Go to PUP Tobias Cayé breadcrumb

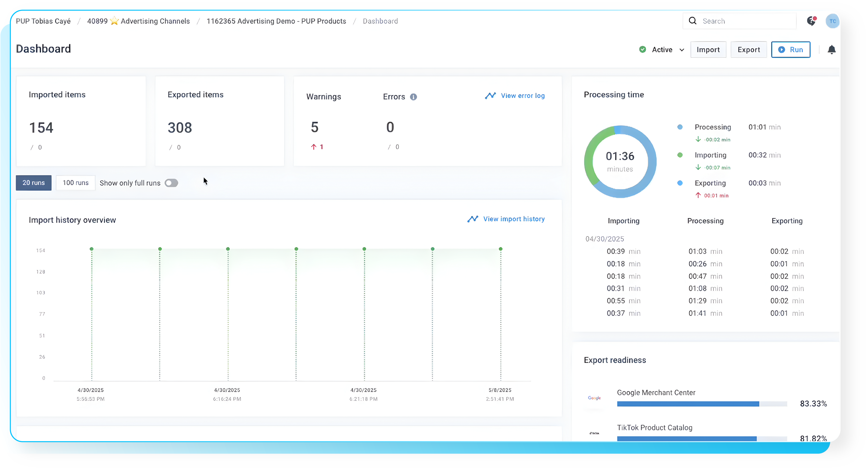[43, 21]
